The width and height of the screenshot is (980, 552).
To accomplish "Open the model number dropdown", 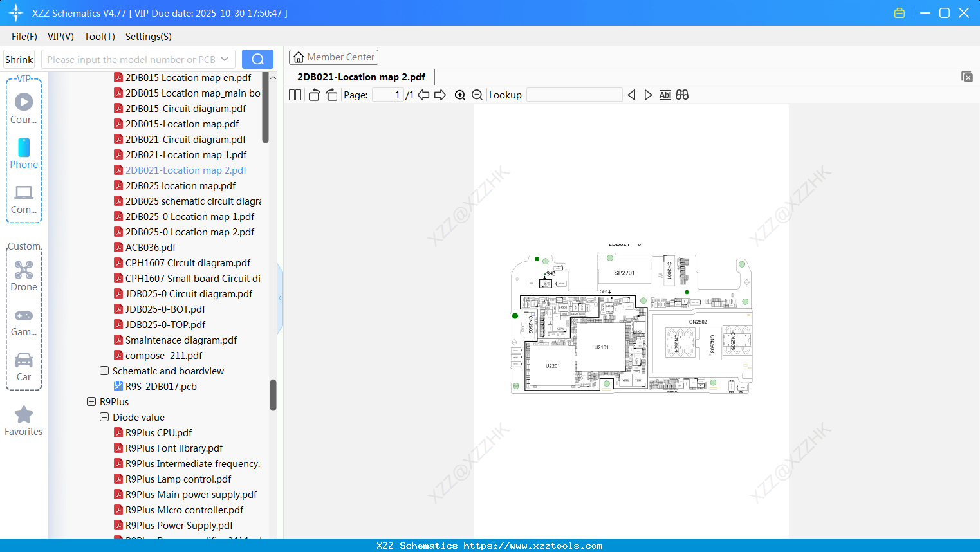I will (226, 59).
